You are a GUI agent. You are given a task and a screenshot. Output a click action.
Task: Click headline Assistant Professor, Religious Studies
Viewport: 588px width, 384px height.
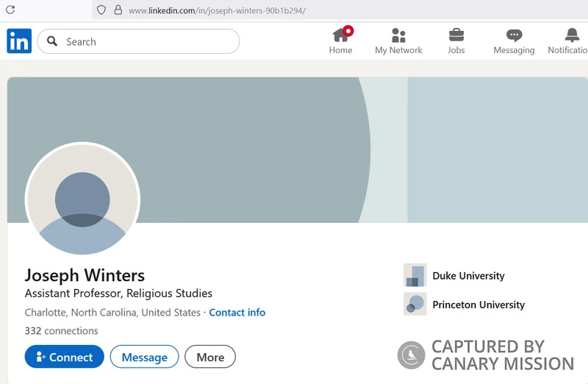pos(118,294)
